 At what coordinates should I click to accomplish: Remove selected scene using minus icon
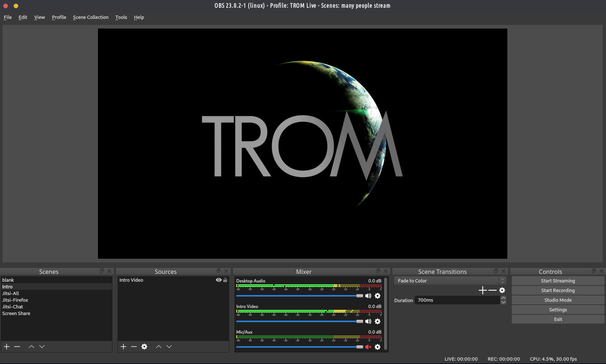17,347
